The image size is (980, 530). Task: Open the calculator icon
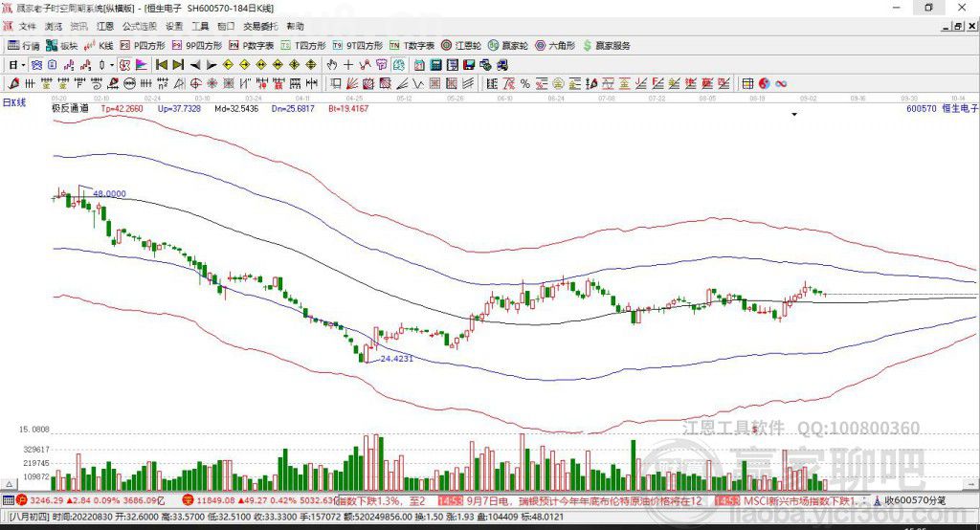[x=435, y=65]
